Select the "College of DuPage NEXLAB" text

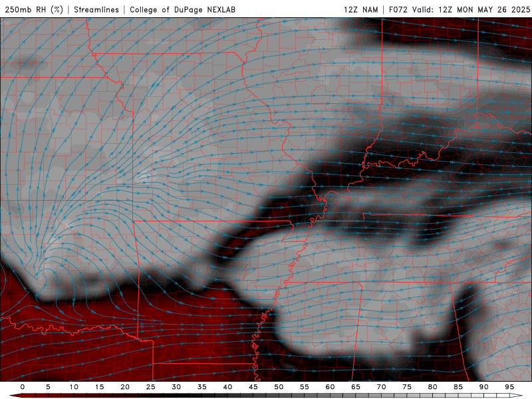click(182, 9)
